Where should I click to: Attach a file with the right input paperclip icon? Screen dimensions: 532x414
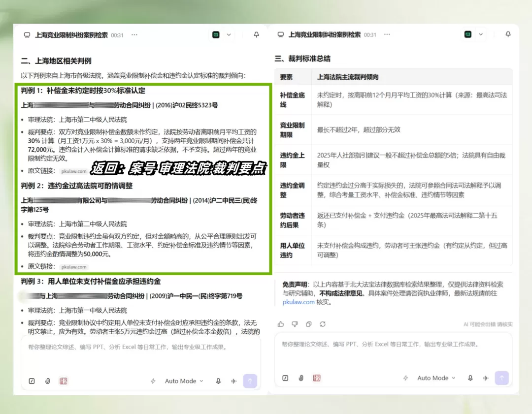coord(301,378)
